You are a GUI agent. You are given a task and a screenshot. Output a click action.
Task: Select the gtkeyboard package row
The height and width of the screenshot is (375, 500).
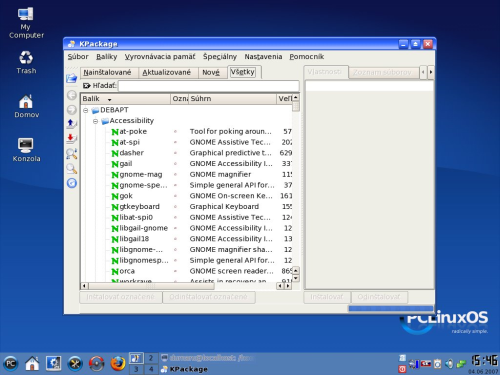[x=186, y=207]
